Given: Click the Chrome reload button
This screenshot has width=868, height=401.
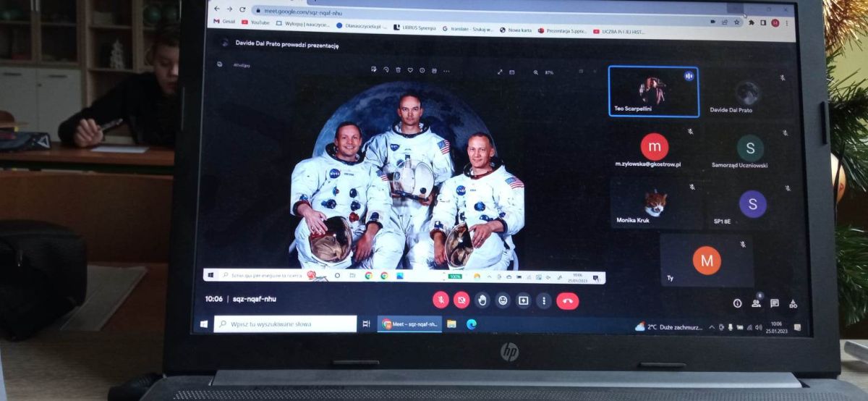Looking at the screenshot, I should tap(242, 9).
